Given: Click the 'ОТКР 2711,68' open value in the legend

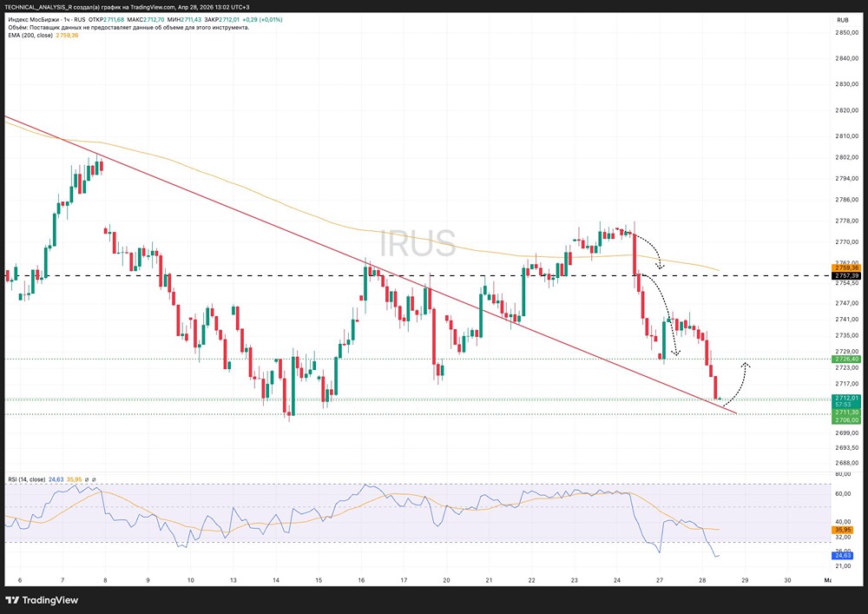Looking at the screenshot, I should click(x=106, y=20).
